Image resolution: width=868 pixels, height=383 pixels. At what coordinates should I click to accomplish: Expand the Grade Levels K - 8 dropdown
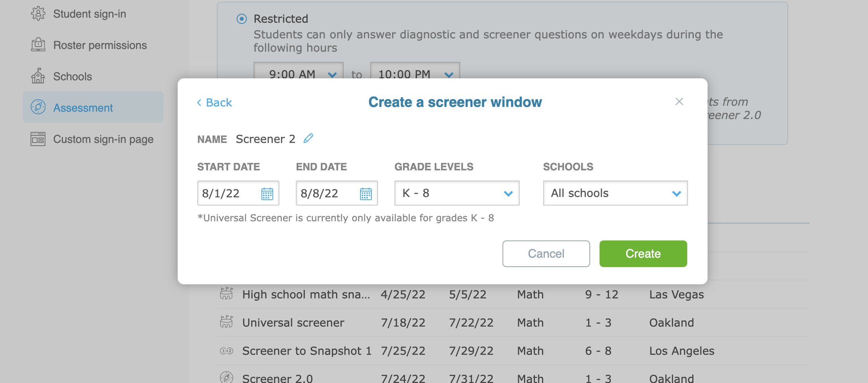(x=457, y=193)
